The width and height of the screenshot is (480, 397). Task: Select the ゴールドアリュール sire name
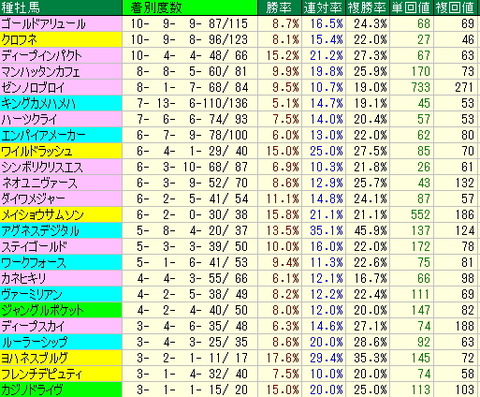[x=43, y=24]
